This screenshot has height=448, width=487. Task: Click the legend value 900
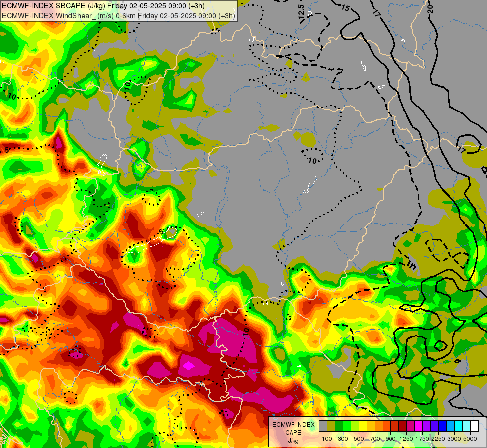click(390, 439)
